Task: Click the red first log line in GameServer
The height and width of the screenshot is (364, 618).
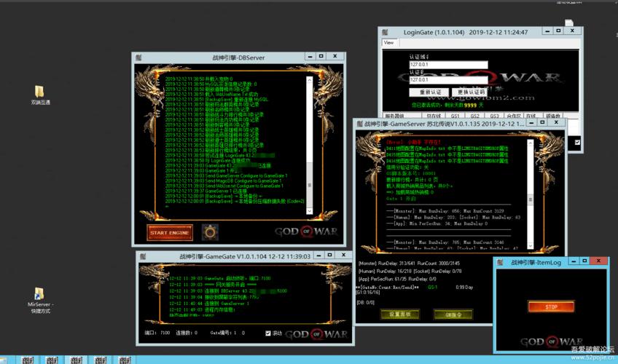Action: coord(413,142)
